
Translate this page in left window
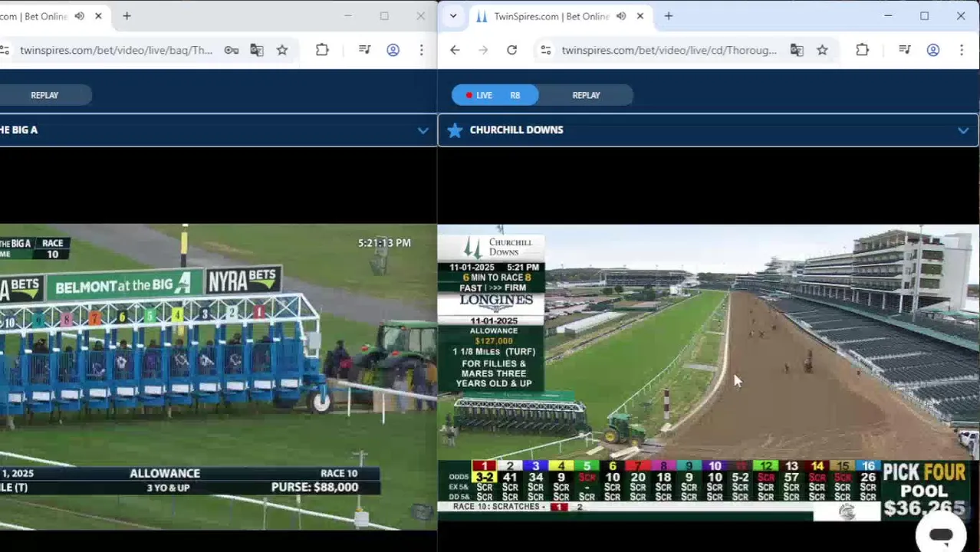(x=256, y=50)
